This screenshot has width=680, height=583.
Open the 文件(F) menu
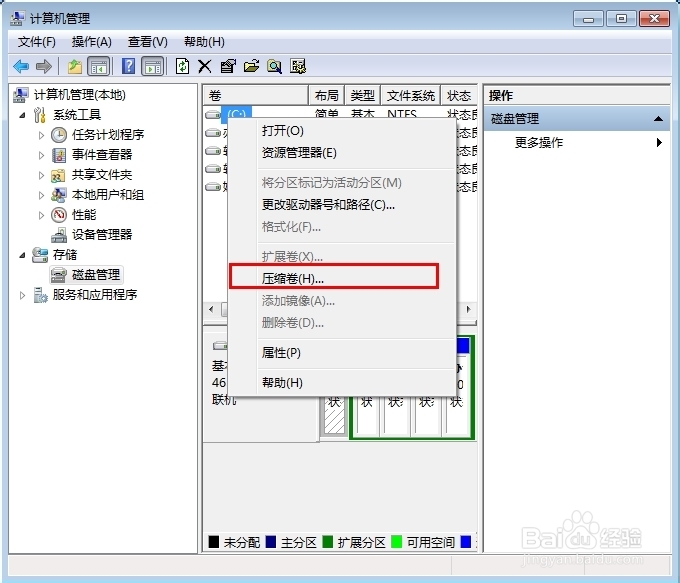pyautogui.click(x=37, y=42)
